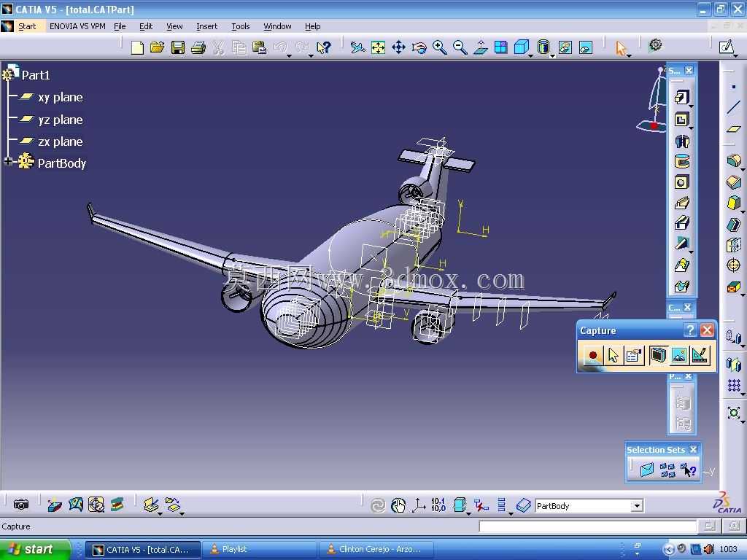Click the Print icon

click(198, 47)
